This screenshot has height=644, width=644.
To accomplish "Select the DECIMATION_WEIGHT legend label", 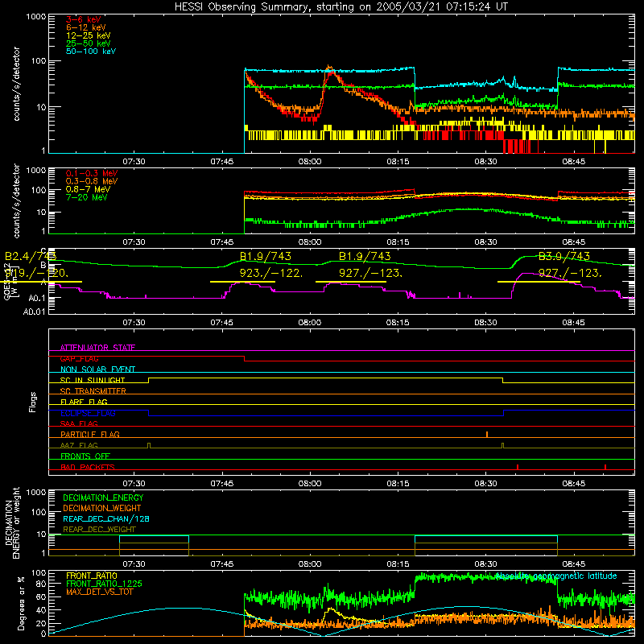I will 102,509.
